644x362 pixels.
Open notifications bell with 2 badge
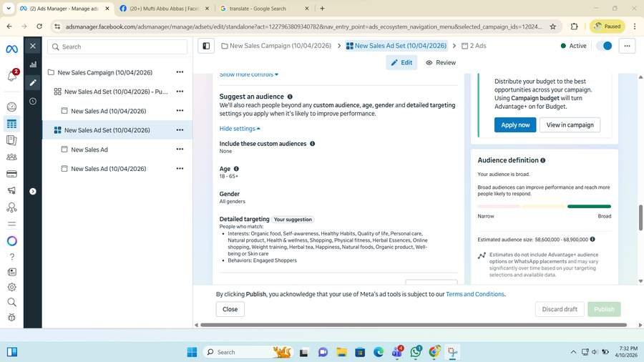[12, 75]
